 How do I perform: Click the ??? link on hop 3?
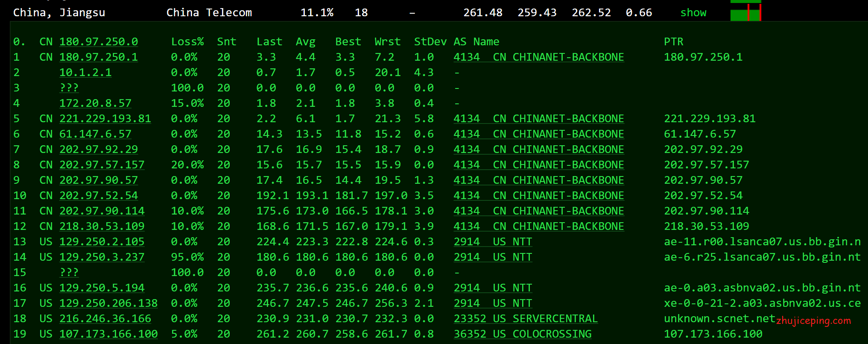coord(69,88)
